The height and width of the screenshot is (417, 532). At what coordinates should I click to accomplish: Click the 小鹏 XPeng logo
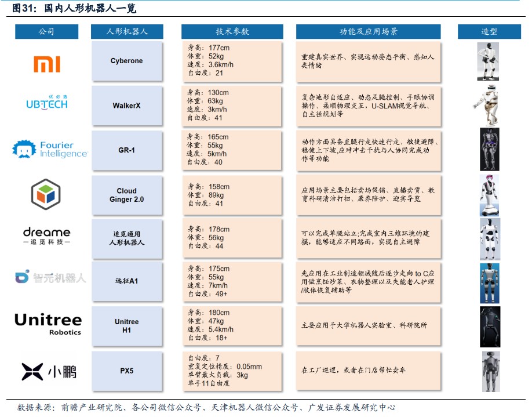tap(49, 371)
